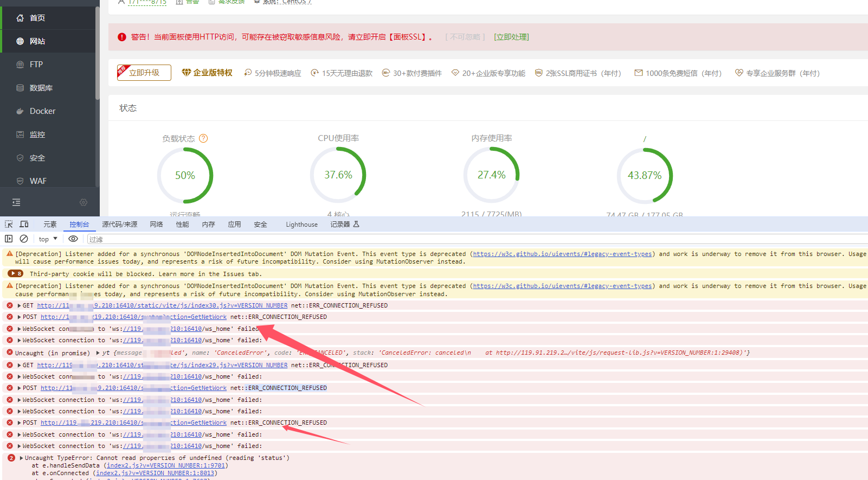Screen dimensions: 868x480
Task: Open 安全 shield icon in sidebar
Action: click(x=20, y=158)
